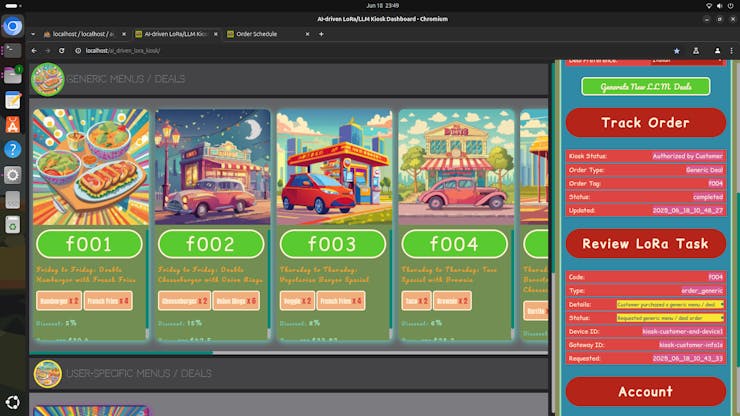Image resolution: width=740 pixels, height=416 pixels.
Task: Launch Ubuntu Software from the dock
Action: tap(13, 124)
